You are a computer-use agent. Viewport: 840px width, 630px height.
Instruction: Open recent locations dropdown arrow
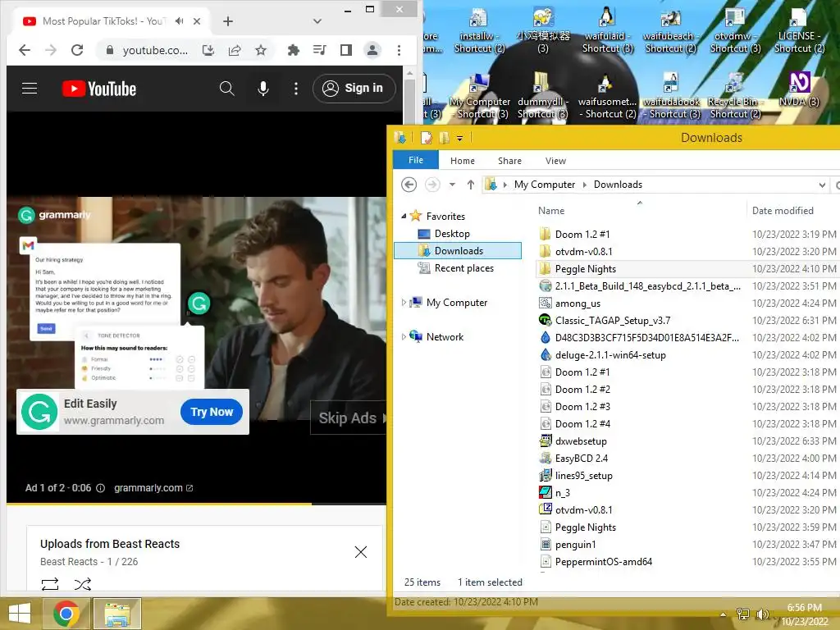click(452, 185)
